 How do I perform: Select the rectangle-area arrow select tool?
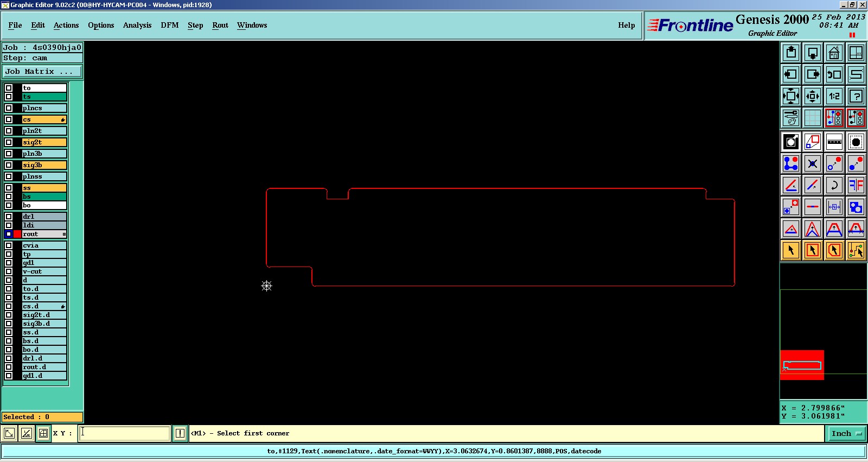click(813, 250)
